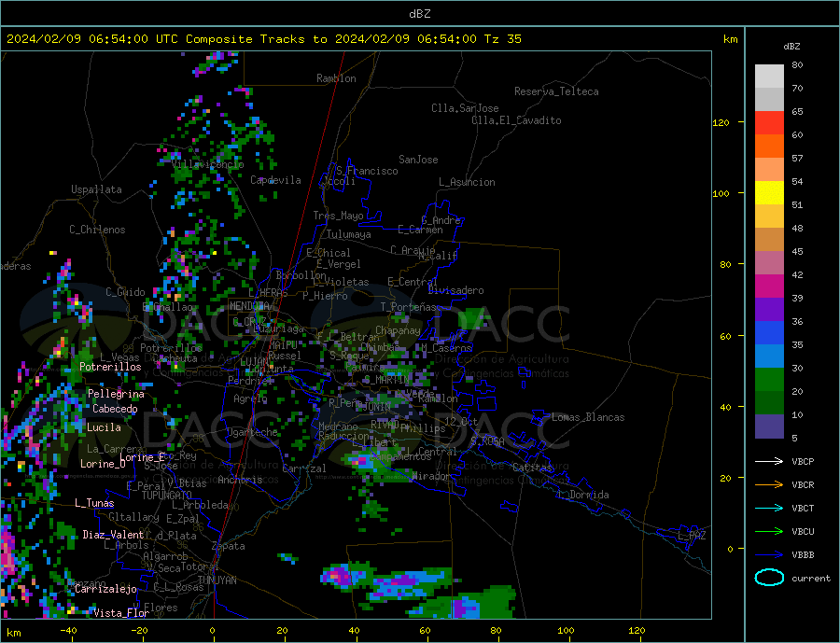Click the Uspallata label on map
840x643 pixels.
96,189
